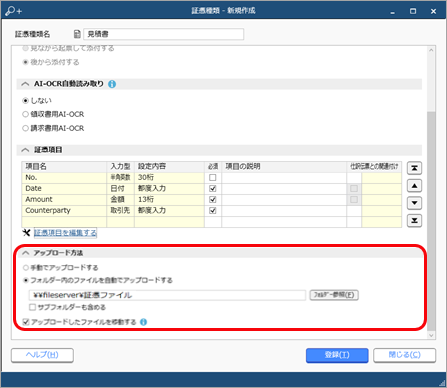Screen dimensions: 447x388
Task: Open info icon beside アップロードしたファイルを移動する
Action: click(143, 322)
